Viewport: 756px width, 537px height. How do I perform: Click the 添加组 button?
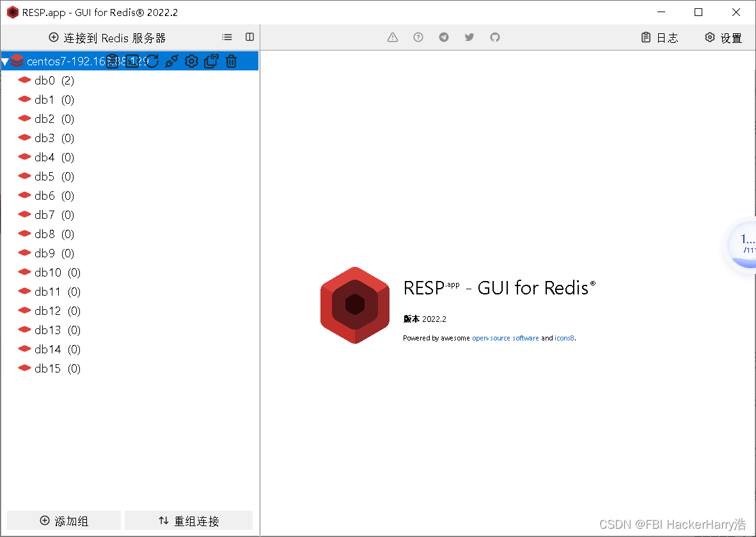pyautogui.click(x=63, y=520)
